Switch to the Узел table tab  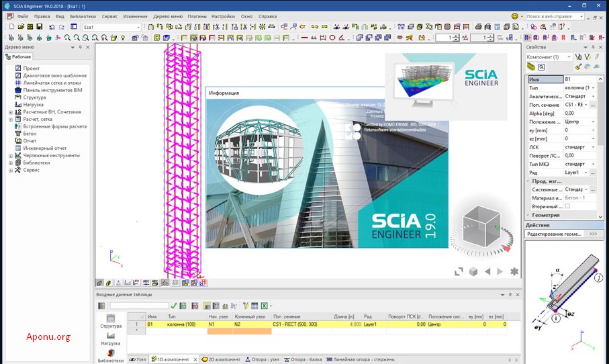(x=138, y=359)
